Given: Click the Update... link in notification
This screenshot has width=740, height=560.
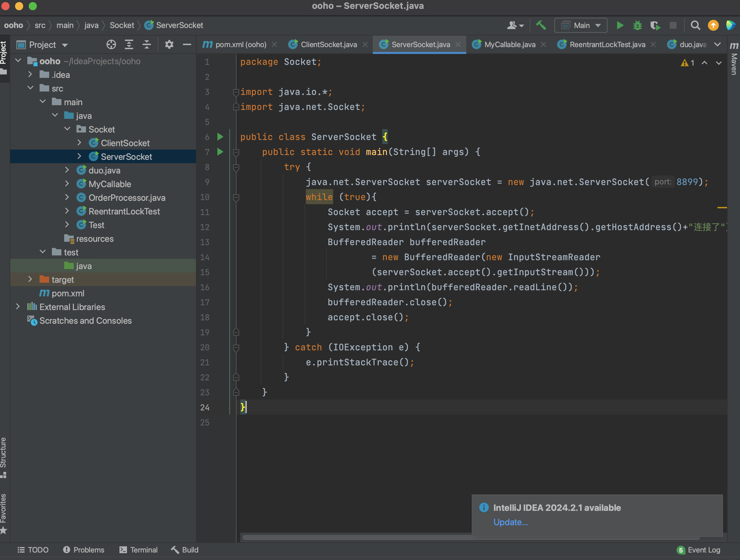Looking at the screenshot, I should (x=510, y=522).
